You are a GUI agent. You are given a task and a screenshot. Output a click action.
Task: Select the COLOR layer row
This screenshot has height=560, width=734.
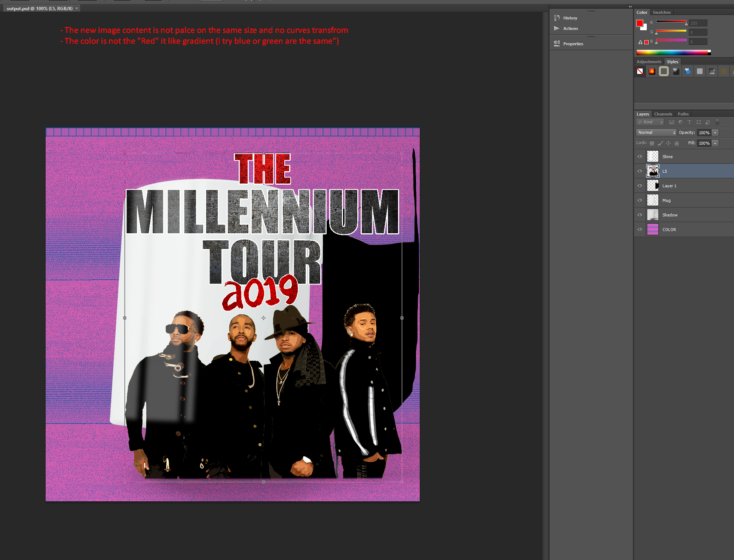tap(684, 229)
